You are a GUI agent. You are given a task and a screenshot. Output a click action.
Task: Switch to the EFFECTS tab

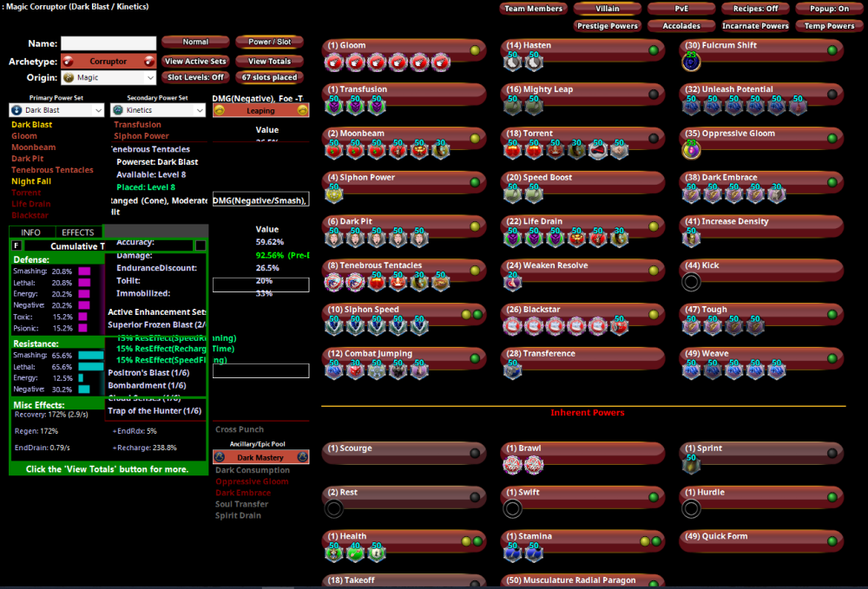[78, 232]
